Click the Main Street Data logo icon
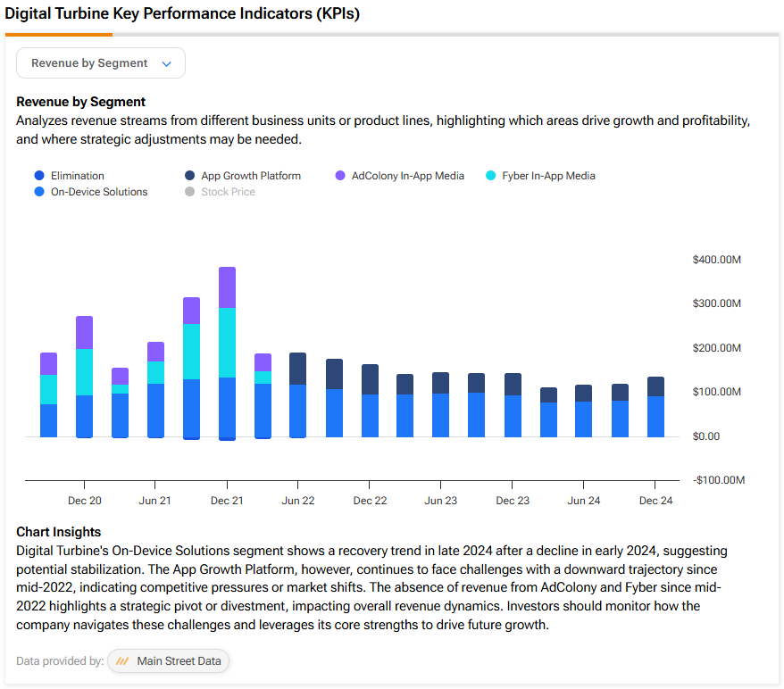Image resolution: width=784 pixels, height=689 pixels. (x=122, y=661)
